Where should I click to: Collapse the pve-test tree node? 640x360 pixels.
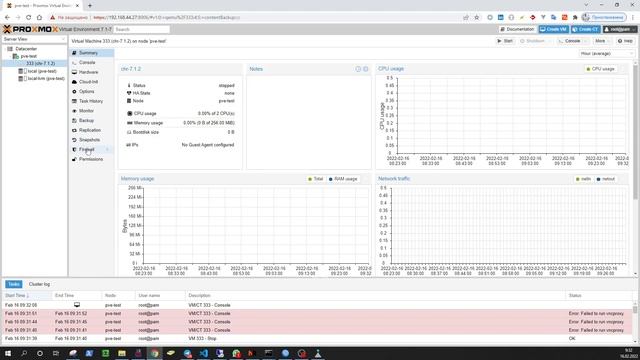pyautogui.click(x=10, y=56)
